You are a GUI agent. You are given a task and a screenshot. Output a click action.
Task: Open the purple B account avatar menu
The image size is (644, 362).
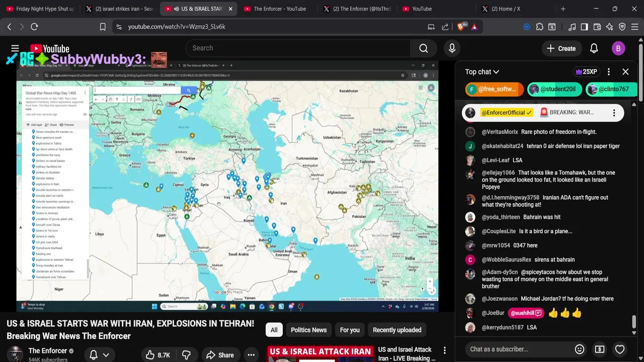point(618,48)
